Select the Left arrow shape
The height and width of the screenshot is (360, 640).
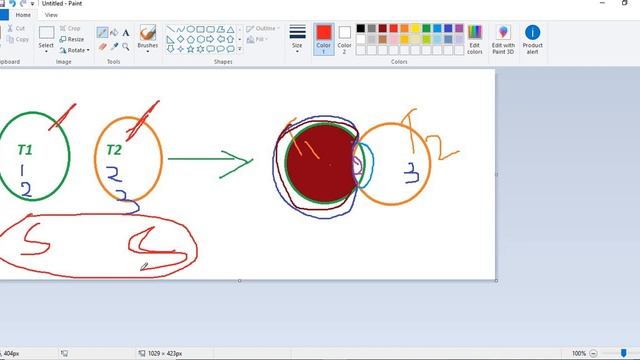tap(220, 39)
